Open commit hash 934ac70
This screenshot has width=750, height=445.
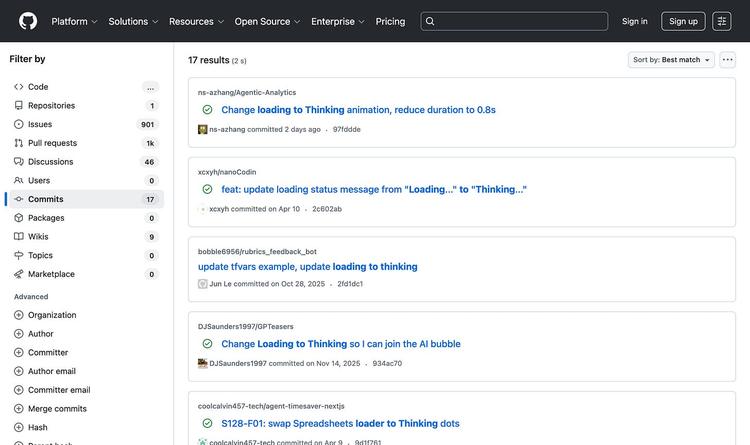pyautogui.click(x=387, y=363)
